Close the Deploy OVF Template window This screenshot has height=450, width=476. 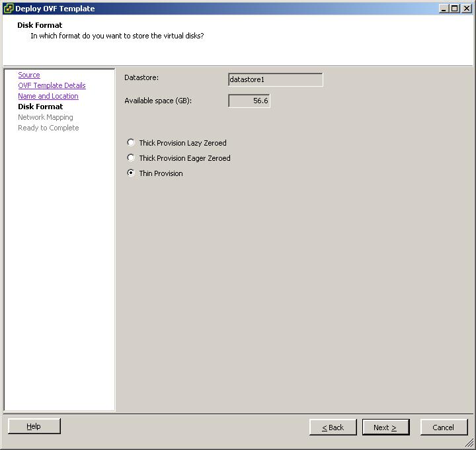[467, 9]
